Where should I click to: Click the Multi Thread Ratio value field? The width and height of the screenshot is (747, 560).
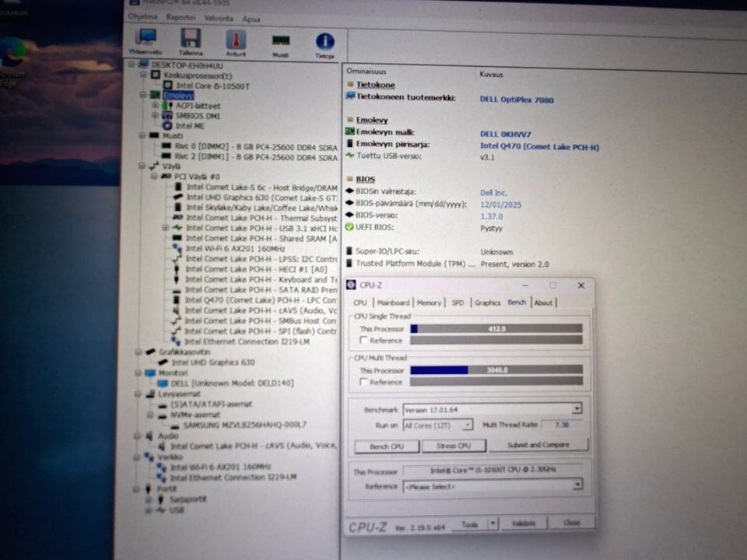click(562, 424)
